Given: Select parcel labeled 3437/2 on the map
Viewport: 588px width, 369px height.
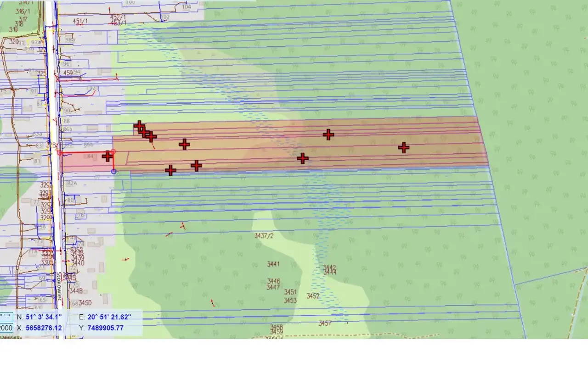Looking at the screenshot, I should coord(264,236).
